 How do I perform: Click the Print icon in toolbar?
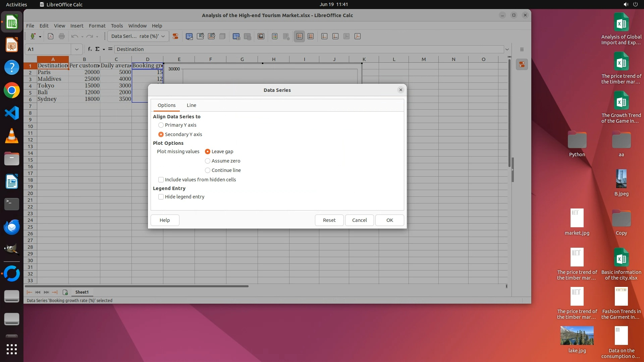tap(62, 36)
